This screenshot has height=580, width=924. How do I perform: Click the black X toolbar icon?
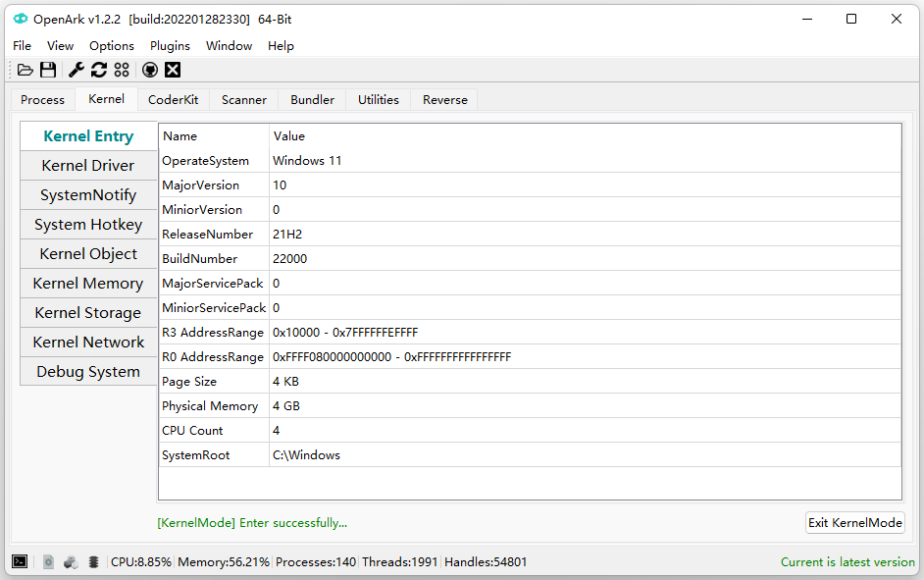[172, 70]
